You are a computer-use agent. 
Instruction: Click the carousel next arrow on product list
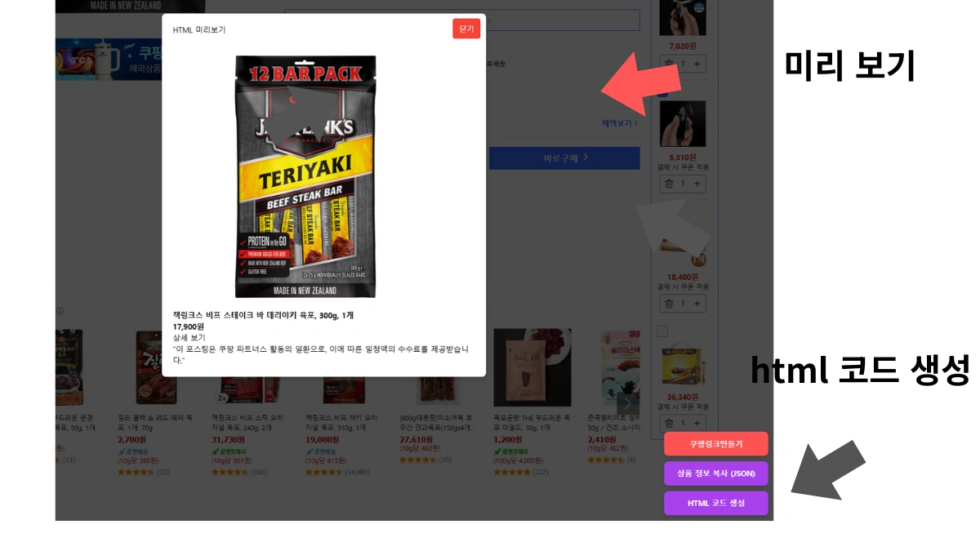tap(629, 402)
